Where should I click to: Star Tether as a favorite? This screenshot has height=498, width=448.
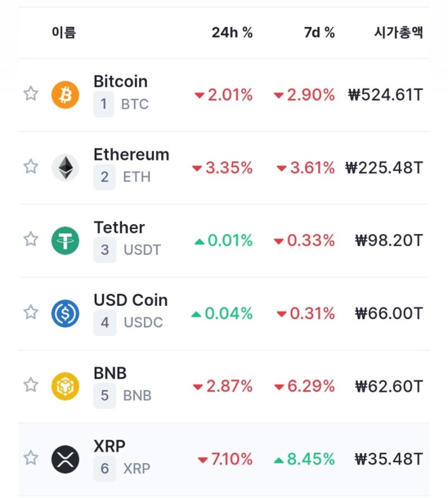tap(31, 239)
